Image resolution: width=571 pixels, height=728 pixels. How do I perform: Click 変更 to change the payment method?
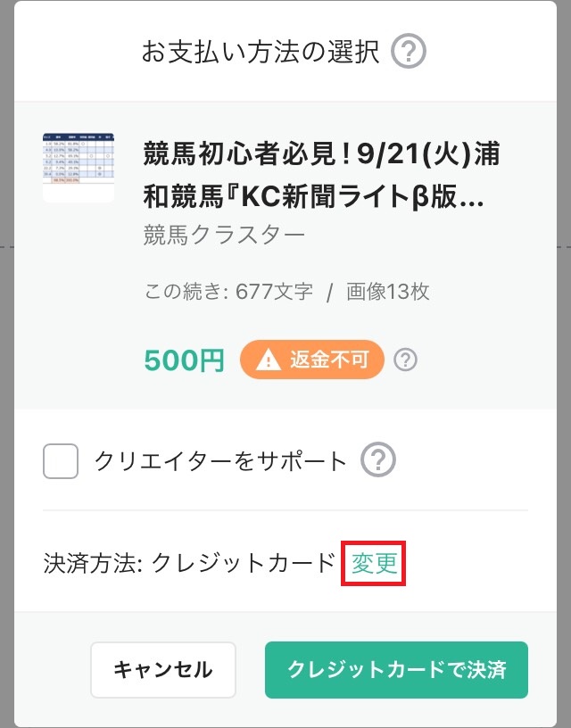click(x=374, y=563)
